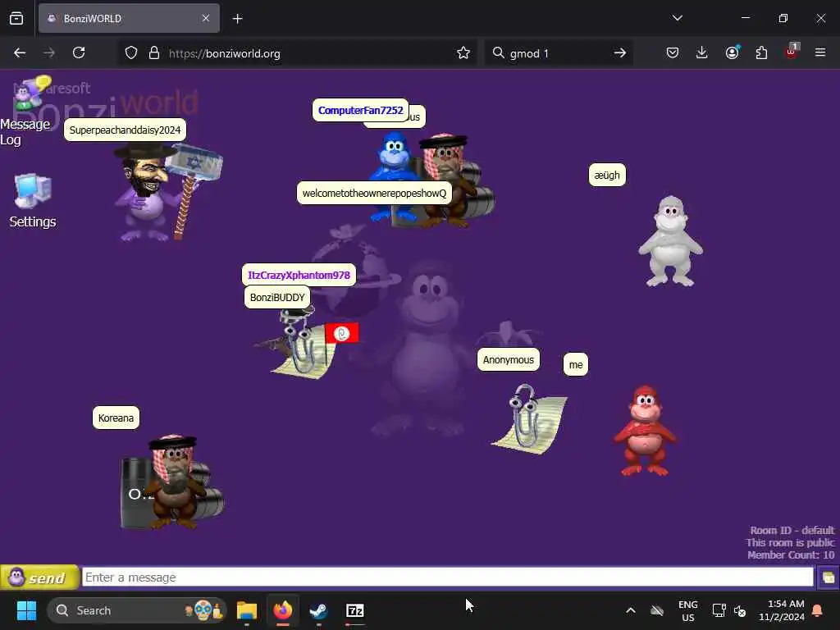Open the Firefox application menu
The width and height of the screenshot is (840, 630).
(x=820, y=53)
